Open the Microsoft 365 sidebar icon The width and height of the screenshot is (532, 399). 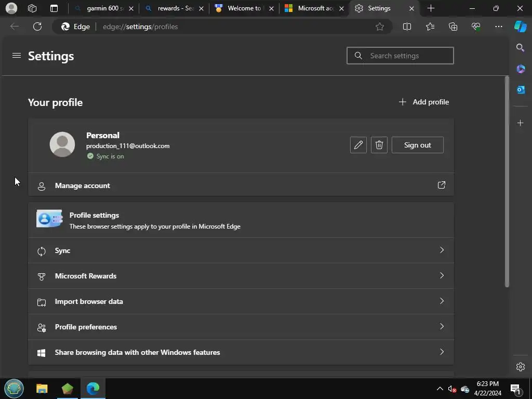521,69
